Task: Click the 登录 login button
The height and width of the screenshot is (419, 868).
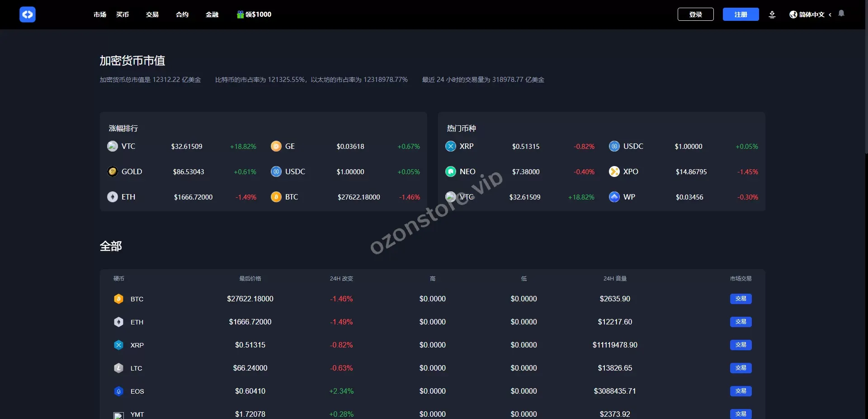Action: coord(695,14)
